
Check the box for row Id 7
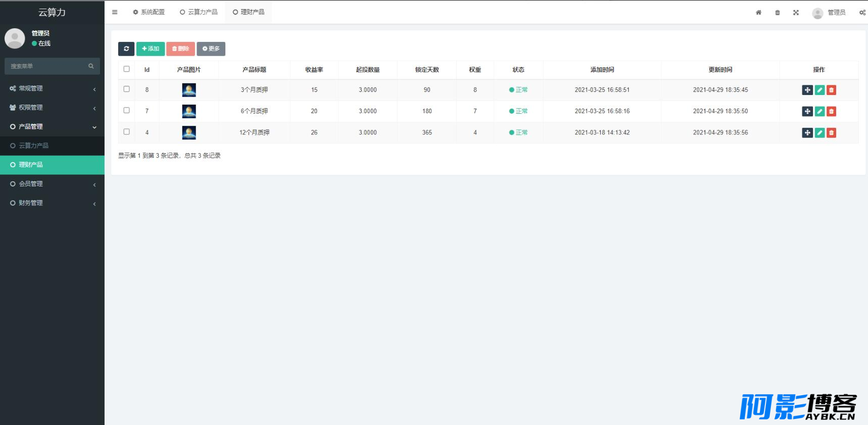[x=126, y=110]
